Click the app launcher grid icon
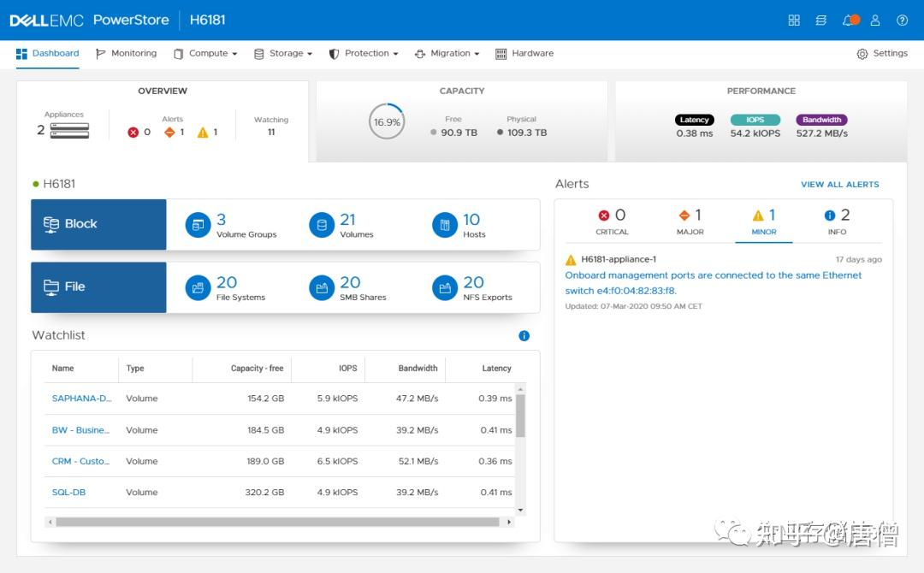This screenshot has height=573, width=924. click(793, 20)
